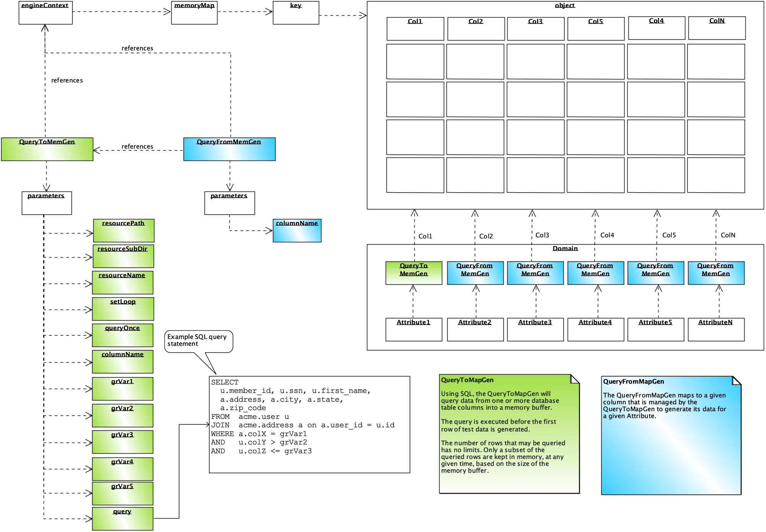
Task: Select the green QueryToMemGen node
Action: 47,149
